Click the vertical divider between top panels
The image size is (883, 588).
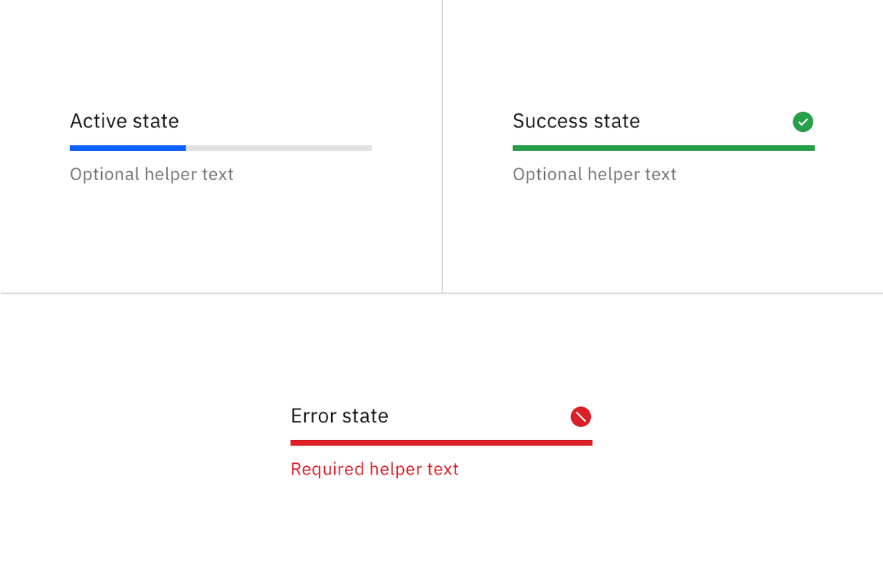(x=442, y=146)
